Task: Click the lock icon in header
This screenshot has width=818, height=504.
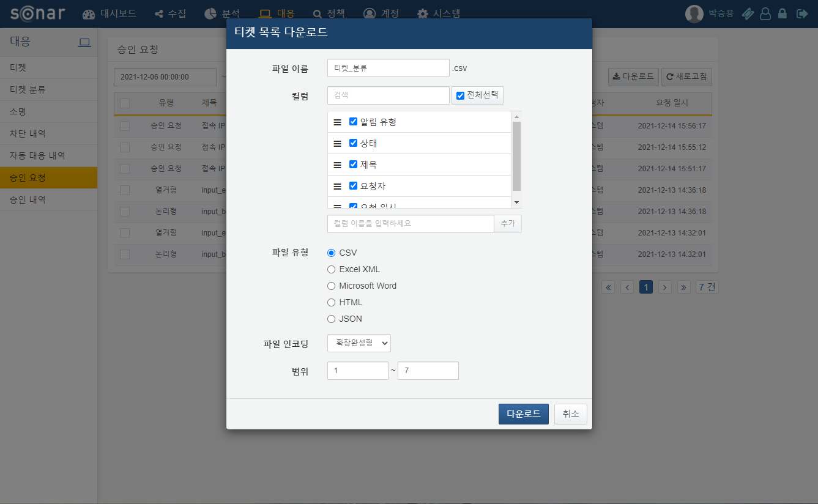Action: (x=782, y=13)
